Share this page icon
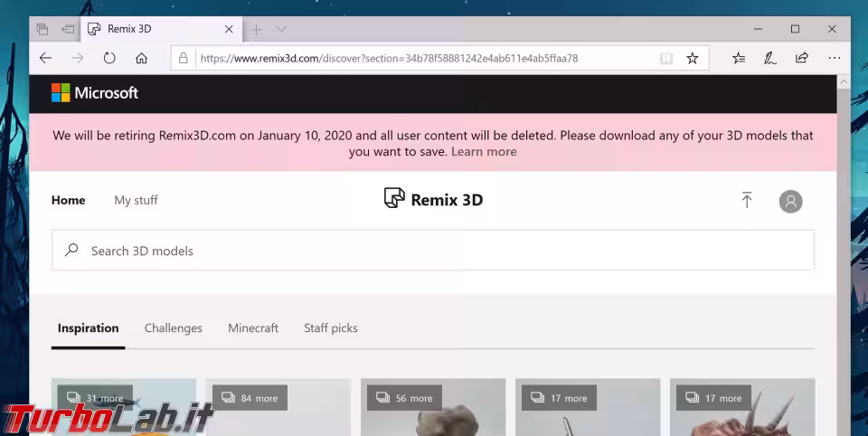Viewport: 868px width, 436px height. click(x=802, y=58)
